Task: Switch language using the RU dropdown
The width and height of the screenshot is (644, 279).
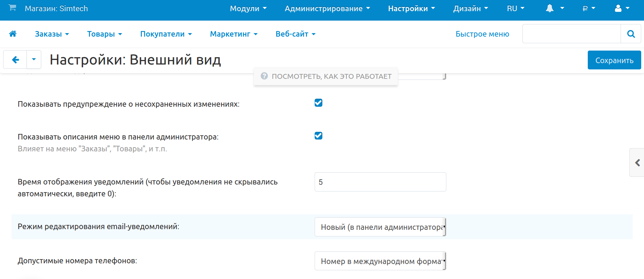Action: click(515, 8)
